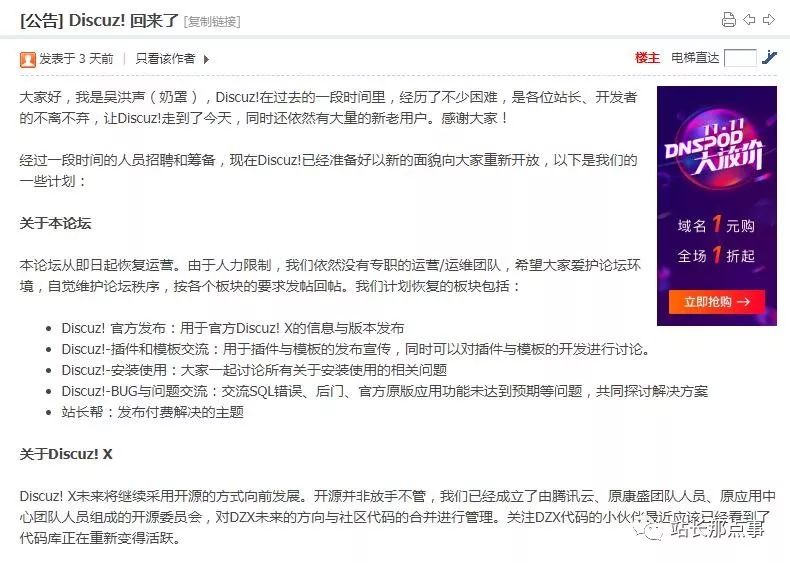Focus the 电梯直达 floor number input

click(740, 58)
